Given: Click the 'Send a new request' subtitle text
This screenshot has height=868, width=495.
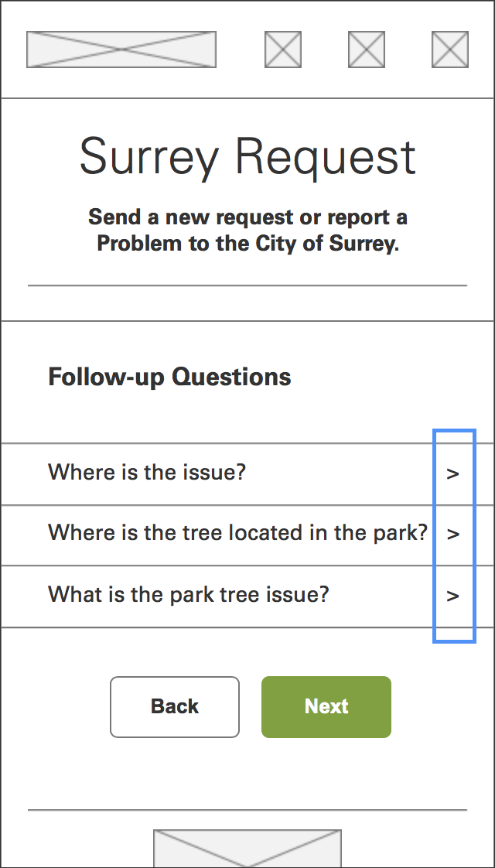Looking at the screenshot, I should [247, 217].
